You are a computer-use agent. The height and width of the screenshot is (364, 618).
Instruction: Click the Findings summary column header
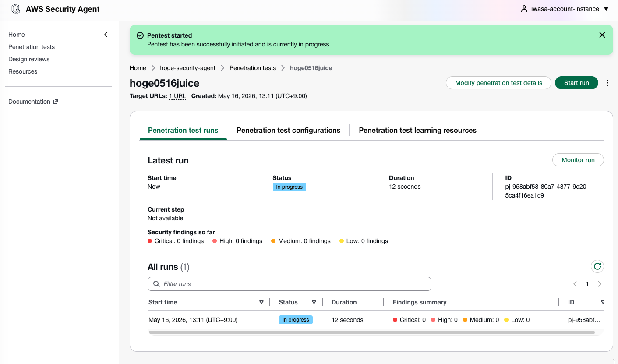tap(420, 302)
